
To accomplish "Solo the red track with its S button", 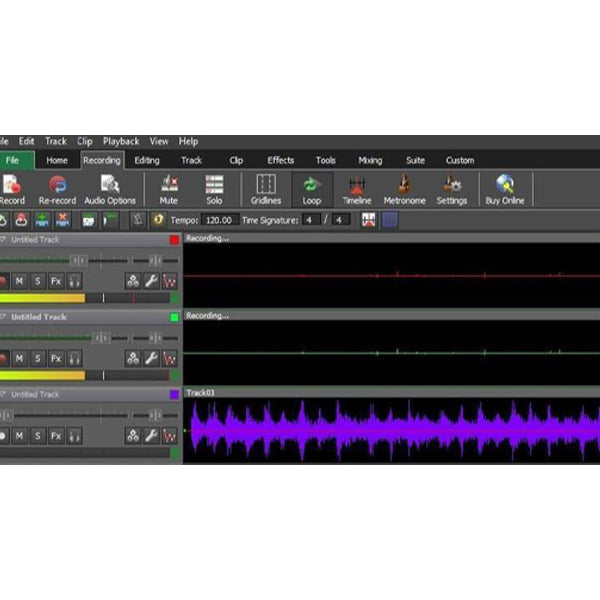I will click(38, 281).
